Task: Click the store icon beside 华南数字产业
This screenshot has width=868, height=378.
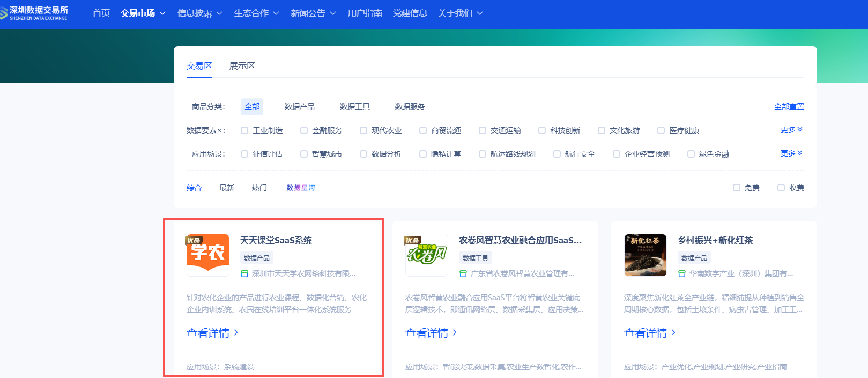Action: click(x=682, y=273)
